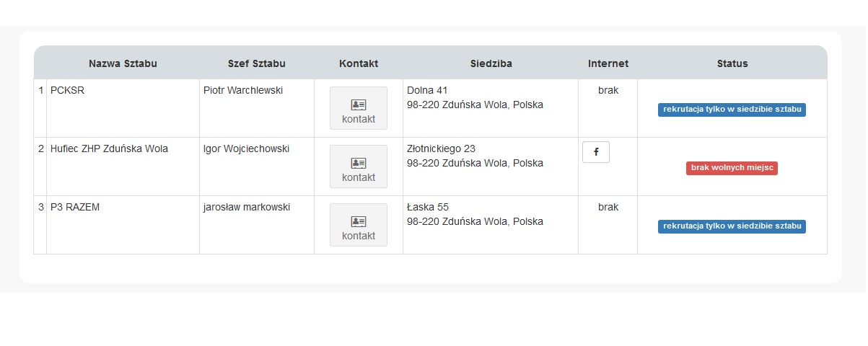The width and height of the screenshot is (868, 346).
Task: Click the contact card icon for Hufiec ZHP
Action: tap(359, 164)
